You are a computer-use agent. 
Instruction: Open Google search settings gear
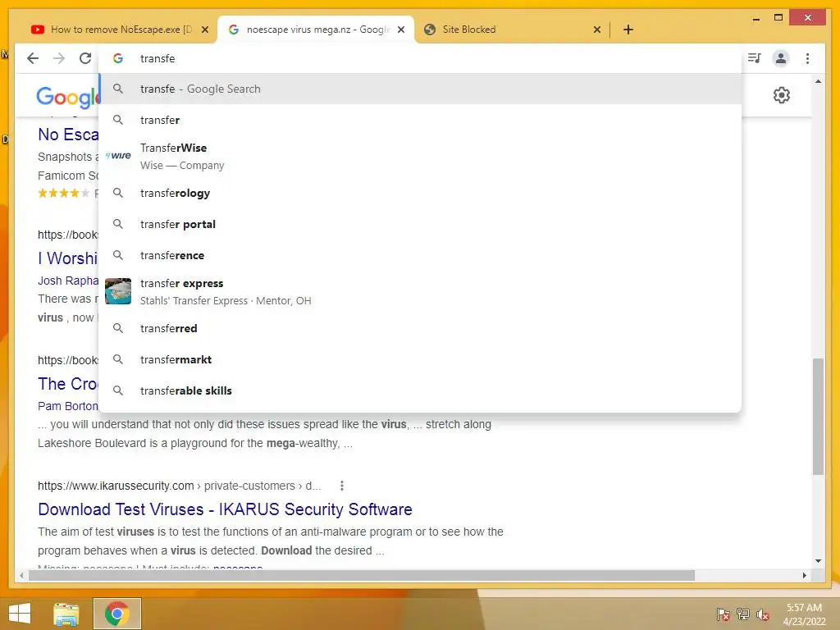coord(782,95)
